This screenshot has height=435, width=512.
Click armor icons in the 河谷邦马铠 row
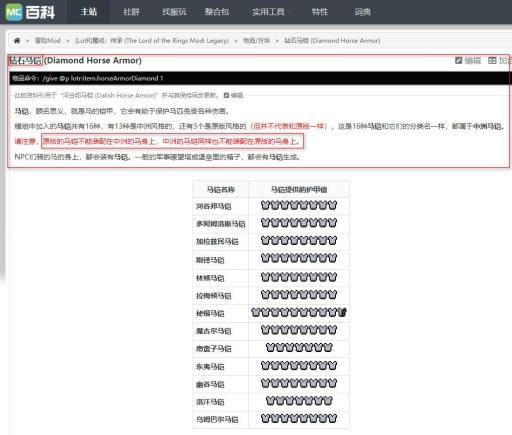click(299, 205)
